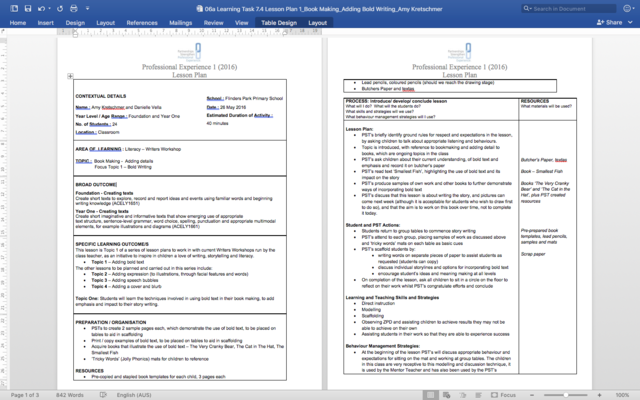Click the document icon beside the file title

pyautogui.click(x=199, y=9)
